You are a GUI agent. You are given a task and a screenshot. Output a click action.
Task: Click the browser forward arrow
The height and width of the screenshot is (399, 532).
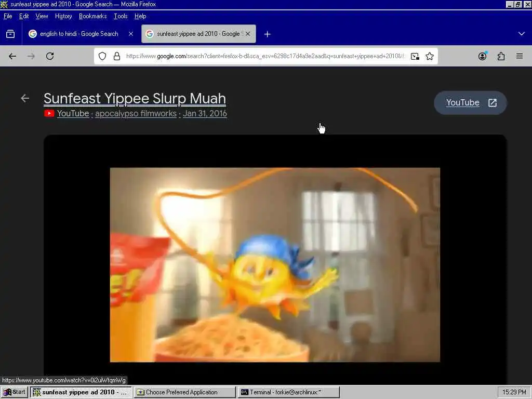click(31, 56)
